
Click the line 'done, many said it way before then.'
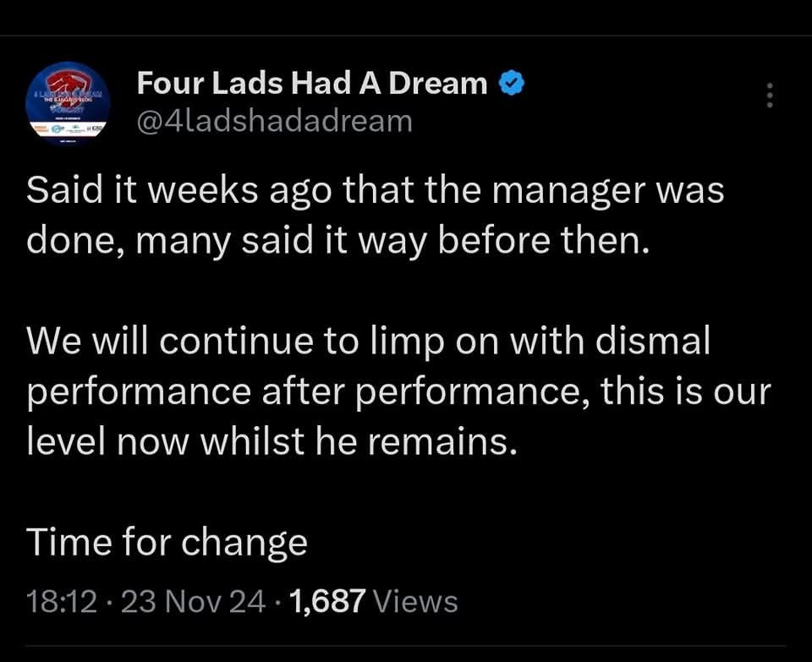tap(337, 243)
